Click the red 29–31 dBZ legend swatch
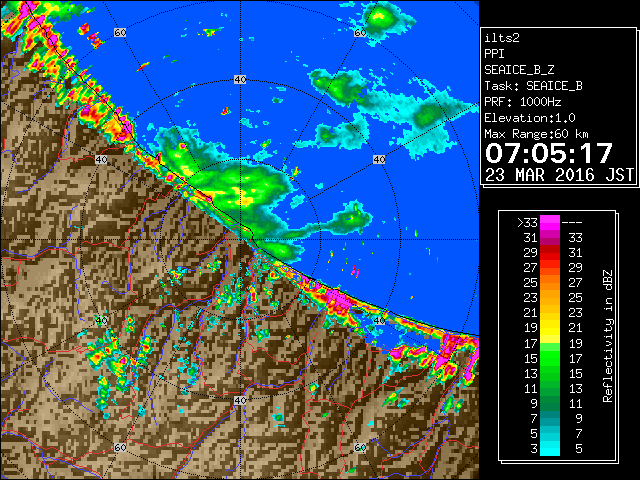 tap(550, 253)
